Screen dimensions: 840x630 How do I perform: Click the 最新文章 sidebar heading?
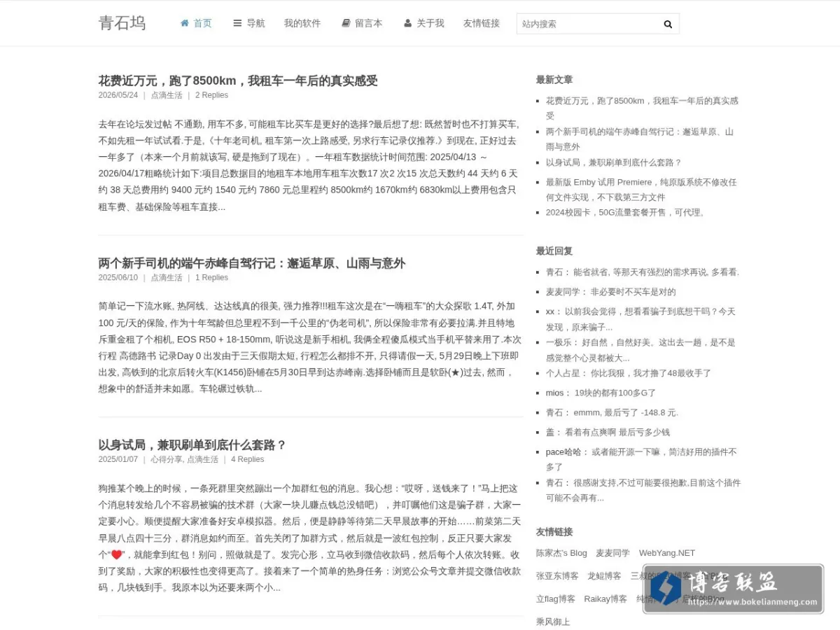[x=554, y=80]
